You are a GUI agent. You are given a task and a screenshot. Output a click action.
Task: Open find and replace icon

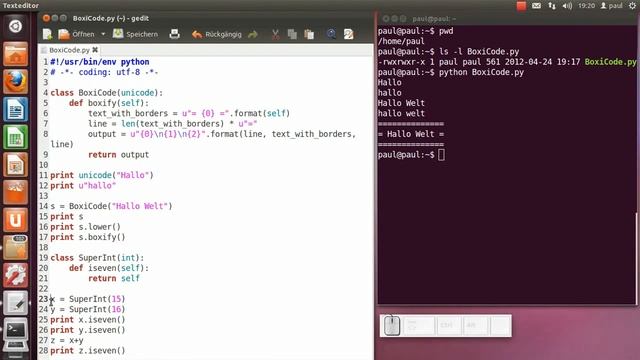pos(348,34)
